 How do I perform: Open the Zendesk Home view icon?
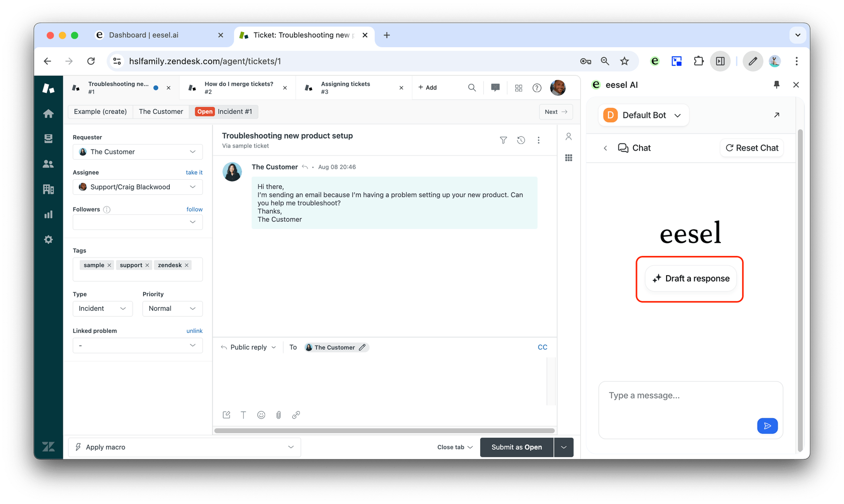click(x=48, y=113)
